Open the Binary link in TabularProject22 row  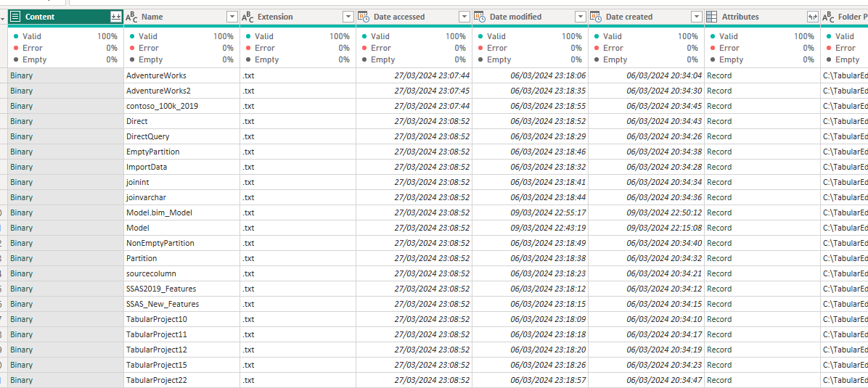(22, 380)
